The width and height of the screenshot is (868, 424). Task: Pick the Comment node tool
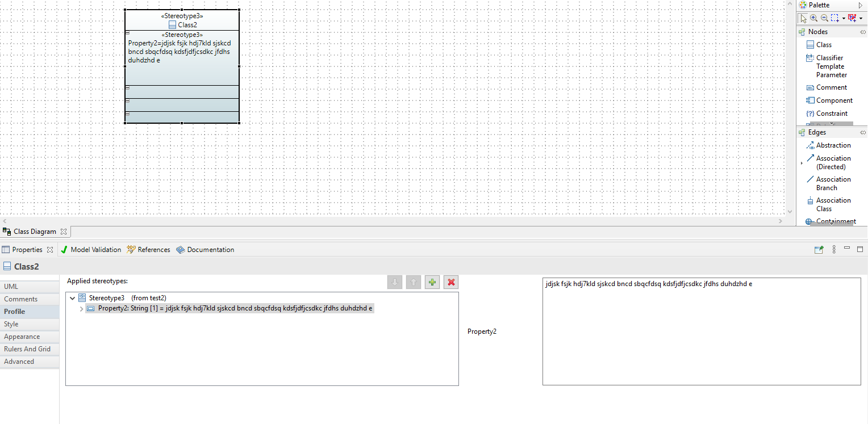827,87
